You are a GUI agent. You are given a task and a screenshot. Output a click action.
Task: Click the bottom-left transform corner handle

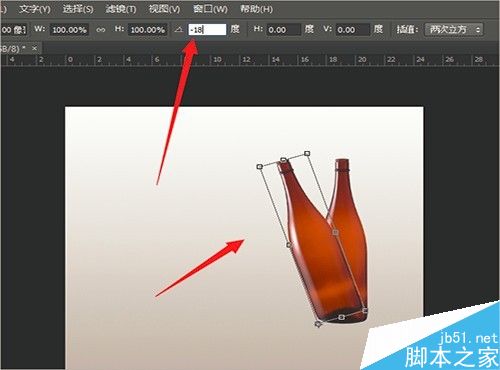coord(318,324)
